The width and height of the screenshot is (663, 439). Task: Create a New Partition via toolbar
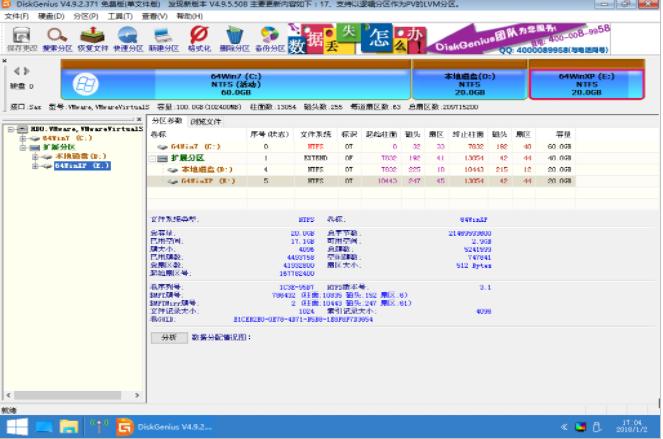(x=163, y=39)
